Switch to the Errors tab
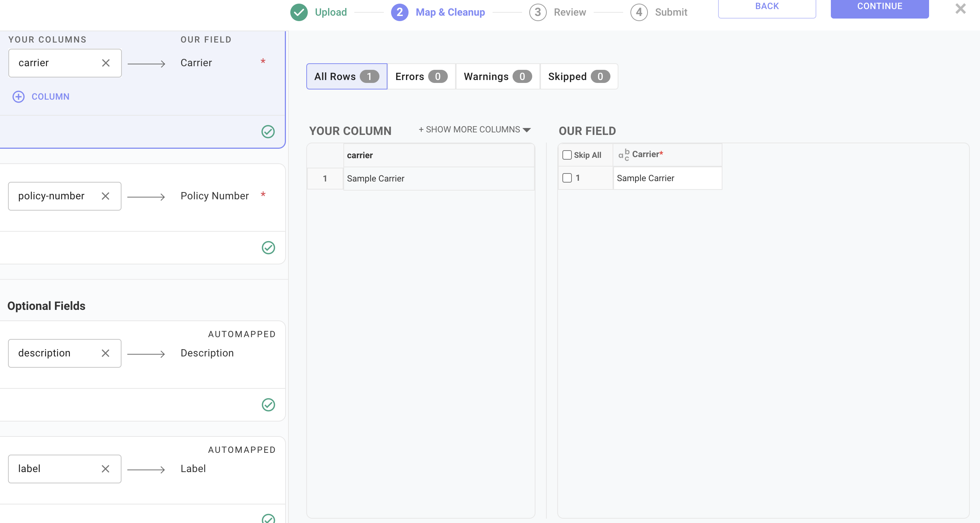The image size is (980, 523). [421, 76]
